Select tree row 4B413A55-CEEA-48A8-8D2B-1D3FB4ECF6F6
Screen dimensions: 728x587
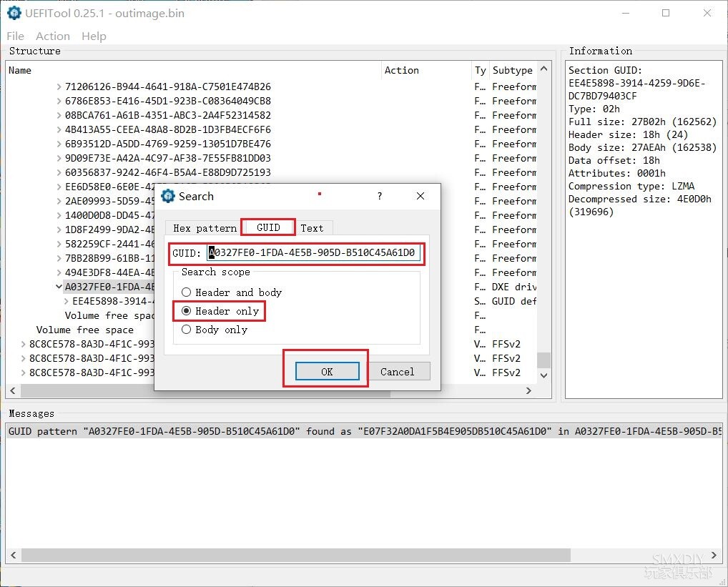(168, 129)
